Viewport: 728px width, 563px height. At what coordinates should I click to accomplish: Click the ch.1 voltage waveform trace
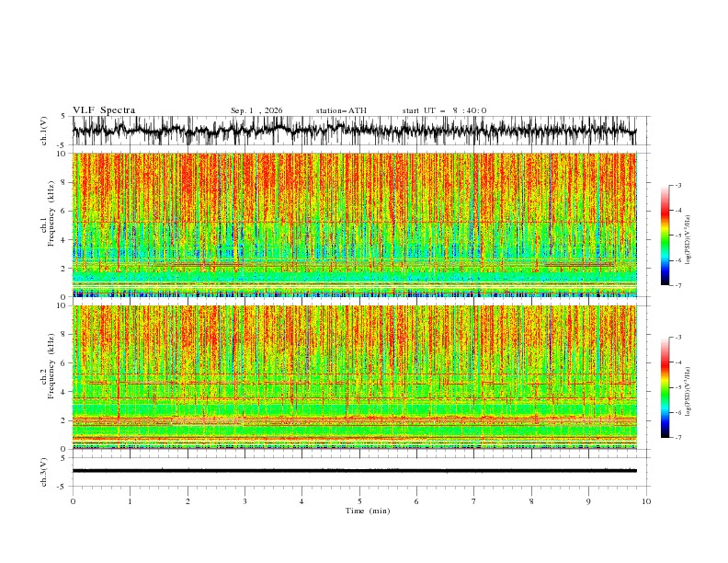click(354, 131)
